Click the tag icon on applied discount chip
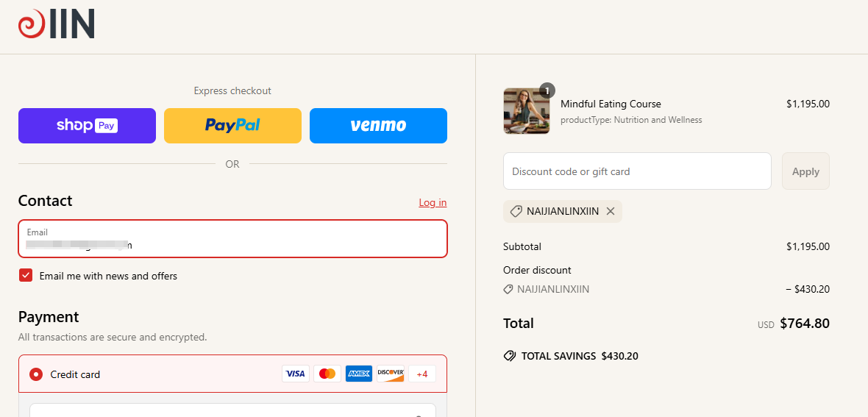 516,212
